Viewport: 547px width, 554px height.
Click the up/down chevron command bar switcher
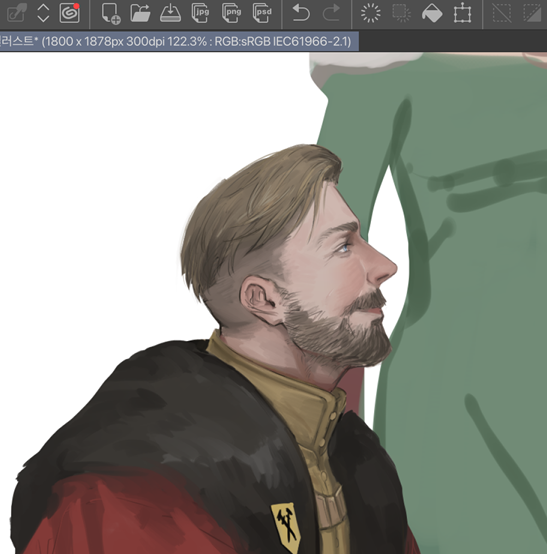[x=43, y=13]
